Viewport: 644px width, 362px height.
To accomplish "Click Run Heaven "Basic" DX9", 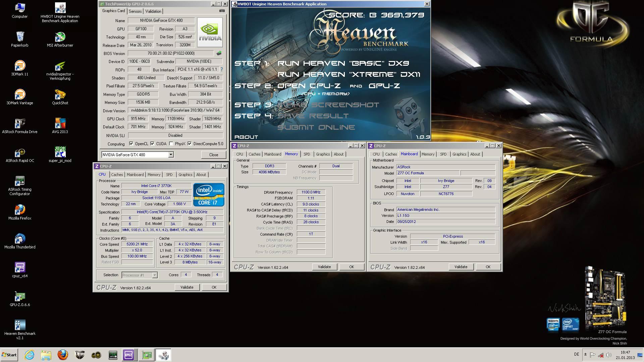I will pyautogui.click(x=343, y=63).
